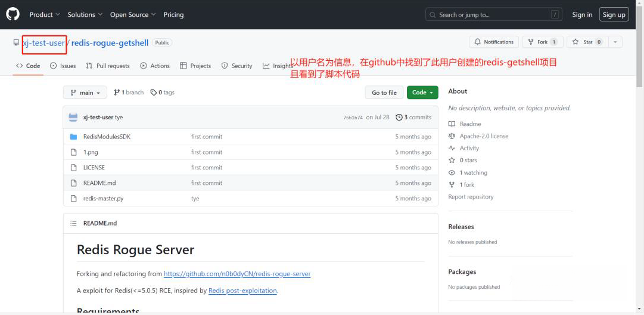The image size is (644, 315).
Task: Click the Public visibility badge
Action: 162,42
